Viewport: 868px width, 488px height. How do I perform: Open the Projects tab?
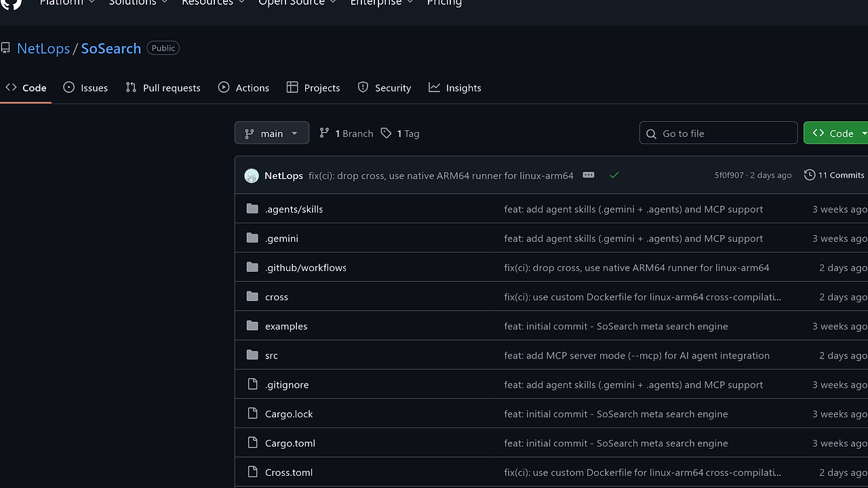click(x=313, y=87)
